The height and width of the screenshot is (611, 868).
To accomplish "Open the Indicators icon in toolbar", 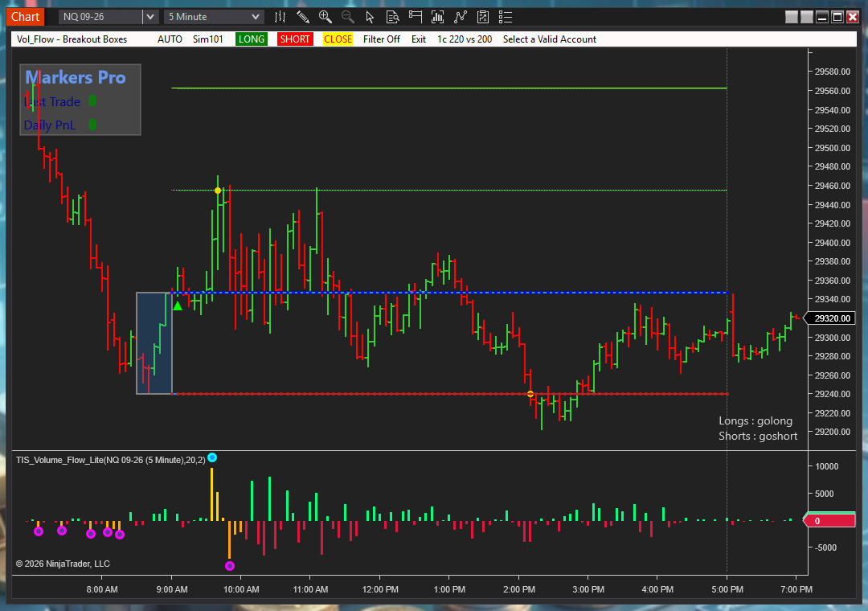I will coord(437,17).
